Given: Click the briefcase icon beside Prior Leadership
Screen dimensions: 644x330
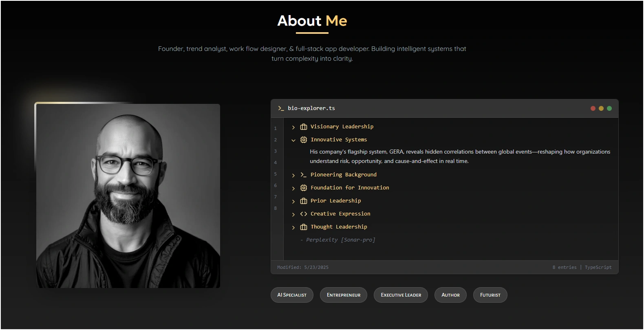Looking at the screenshot, I should 304,201.
